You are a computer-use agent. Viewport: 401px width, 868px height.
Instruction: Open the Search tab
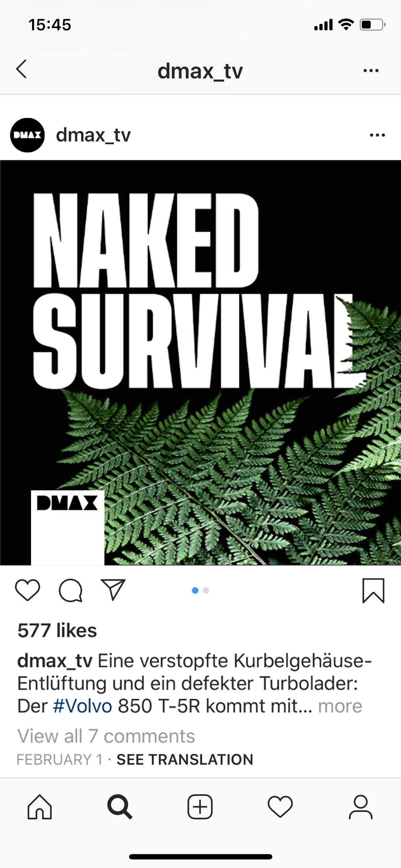click(120, 807)
